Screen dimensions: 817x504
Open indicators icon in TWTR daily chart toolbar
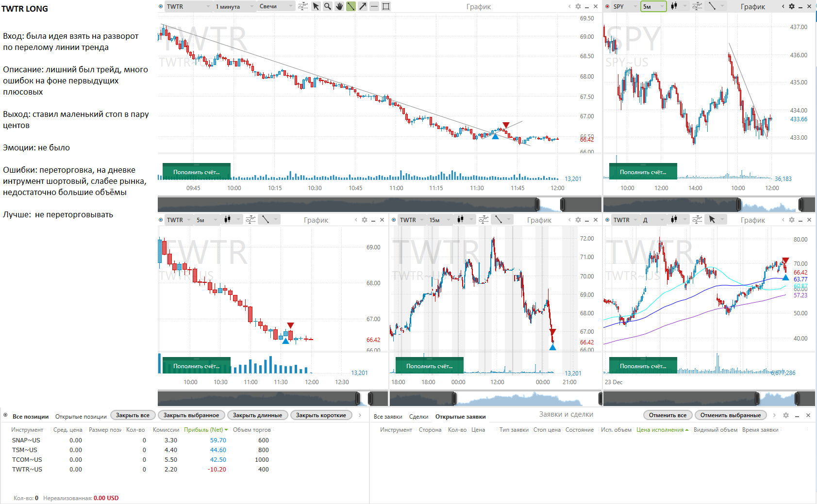point(697,220)
